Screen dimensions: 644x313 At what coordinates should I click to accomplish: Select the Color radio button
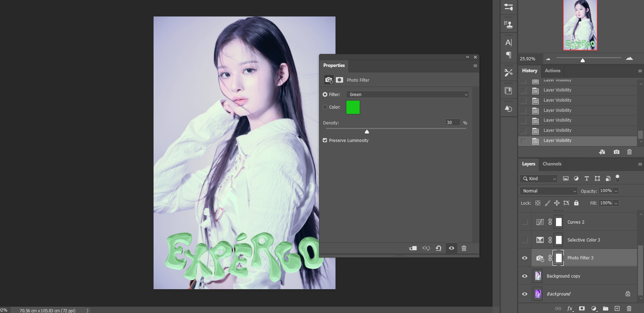(x=325, y=107)
